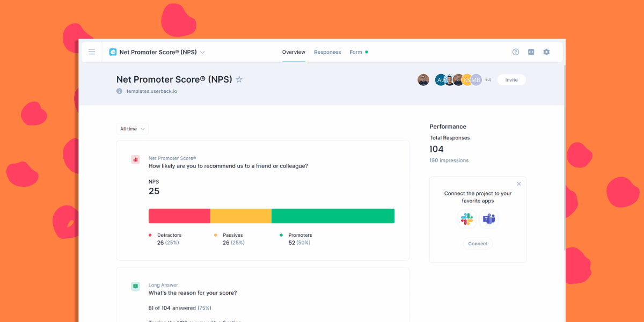Click the green Promoters bar segment
The image size is (644, 322).
click(x=333, y=216)
